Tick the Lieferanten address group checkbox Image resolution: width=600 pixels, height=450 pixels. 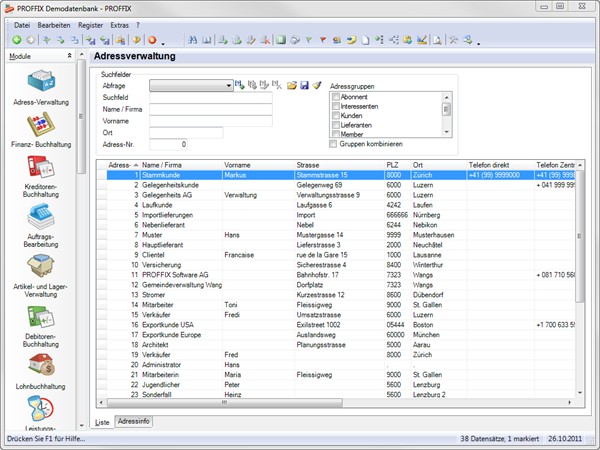[336, 125]
